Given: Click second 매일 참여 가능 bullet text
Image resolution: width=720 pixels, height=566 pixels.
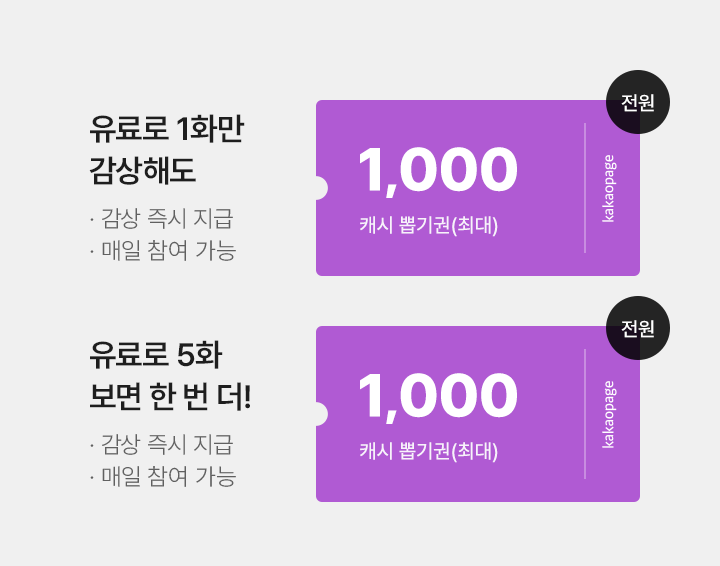Looking at the screenshot, I should click(x=163, y=476).
